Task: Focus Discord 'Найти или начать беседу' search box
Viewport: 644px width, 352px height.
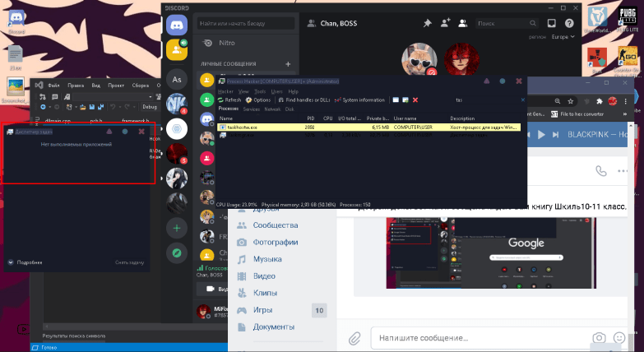Action: 246,23
